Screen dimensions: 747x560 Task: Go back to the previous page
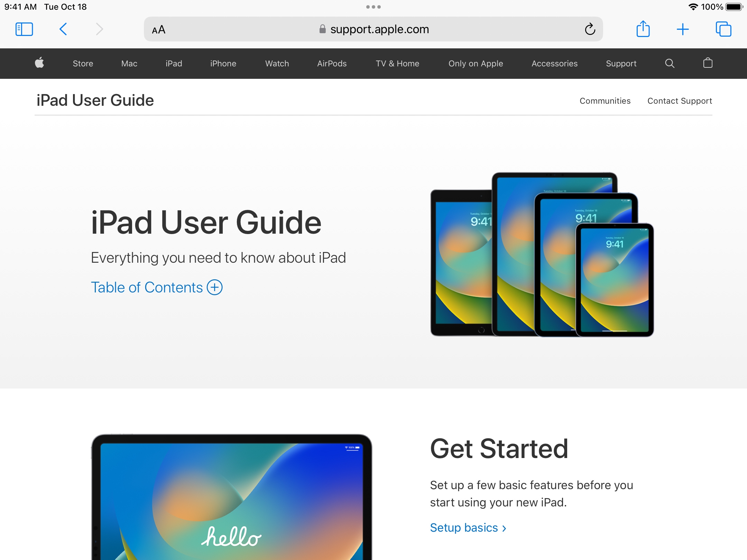coord(63,29)
